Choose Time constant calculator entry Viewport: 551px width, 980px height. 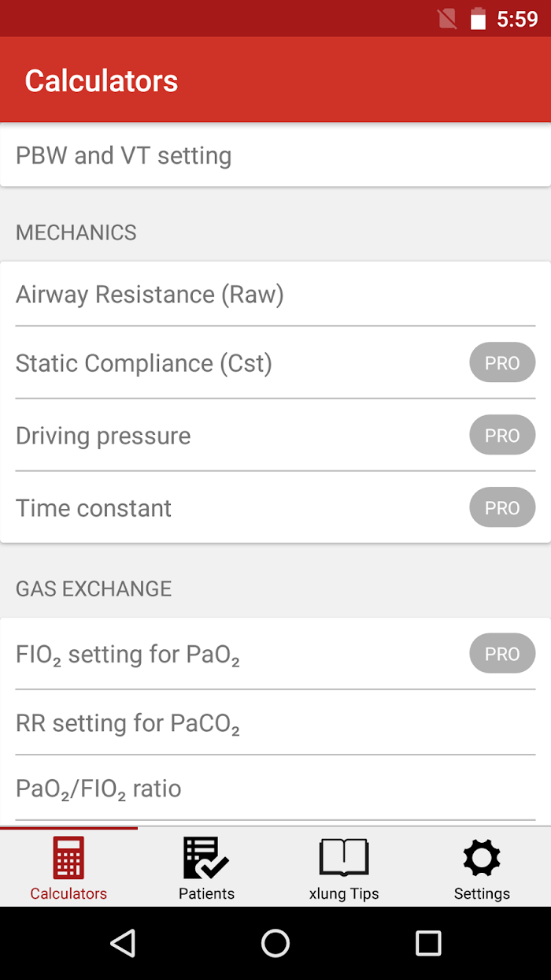tap(94, 508)
